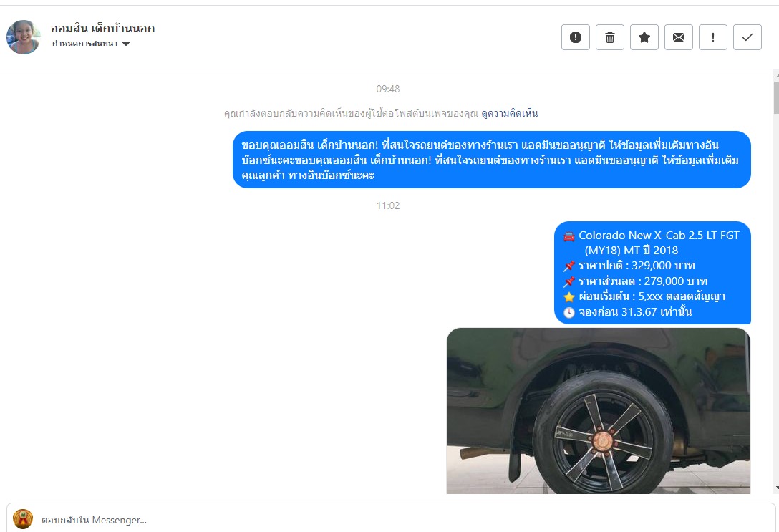This screenshot has width=779, height=532.
Task: Click page avatar beside reply box
Action: click(x=23, y=519)
